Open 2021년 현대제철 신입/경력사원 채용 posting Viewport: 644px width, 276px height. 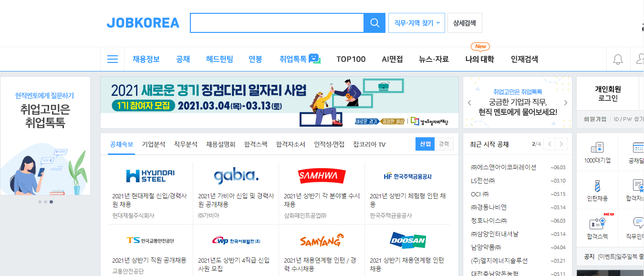coord(149,200)
